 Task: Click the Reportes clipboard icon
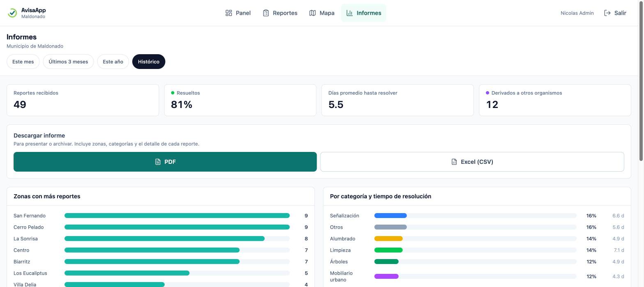(266, 13)
